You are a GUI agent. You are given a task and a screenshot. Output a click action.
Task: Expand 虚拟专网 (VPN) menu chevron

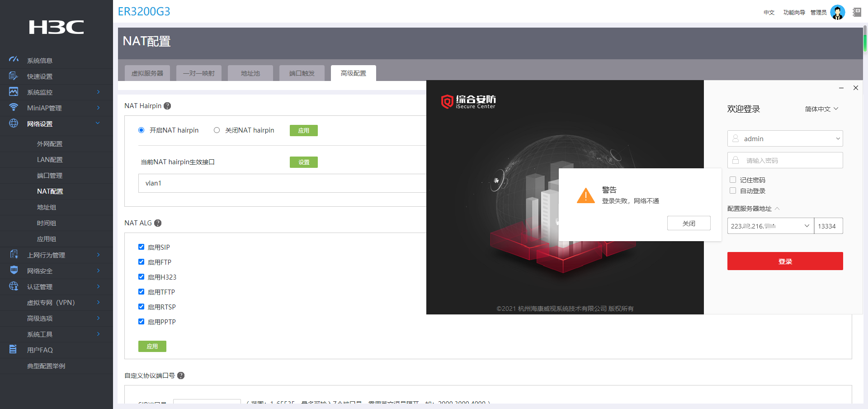pos(99,302)
